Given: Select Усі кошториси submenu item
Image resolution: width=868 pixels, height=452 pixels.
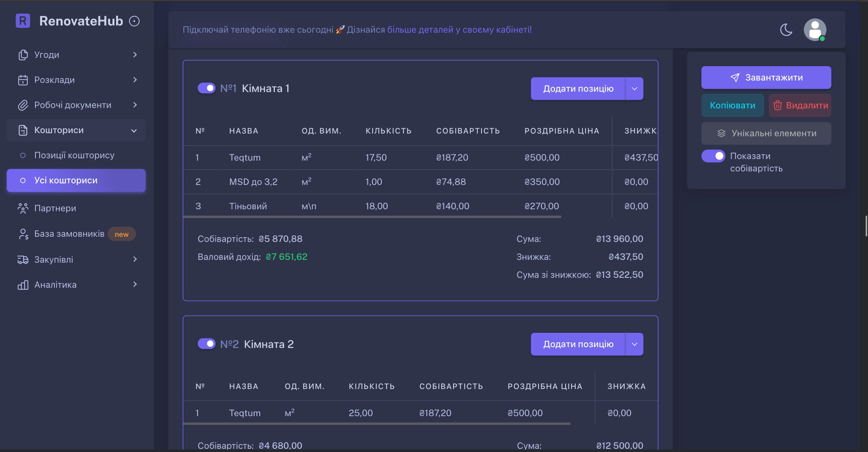Looking at the screenshot, I should pos(76,181).
